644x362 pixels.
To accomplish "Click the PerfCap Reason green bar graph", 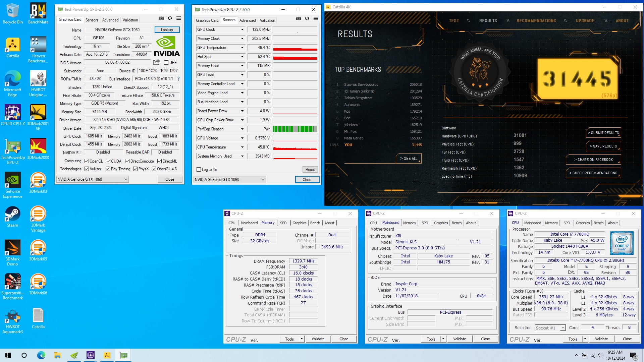I will 295,129.
